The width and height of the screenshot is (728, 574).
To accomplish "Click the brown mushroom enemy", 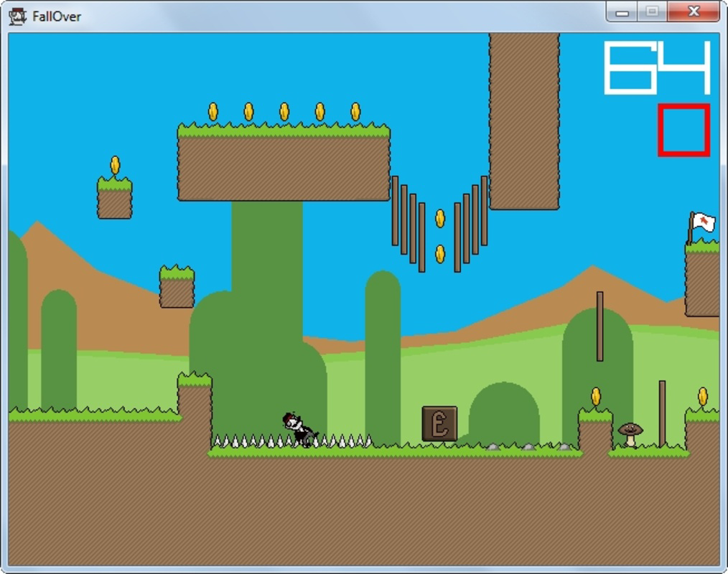I will 630,435.
